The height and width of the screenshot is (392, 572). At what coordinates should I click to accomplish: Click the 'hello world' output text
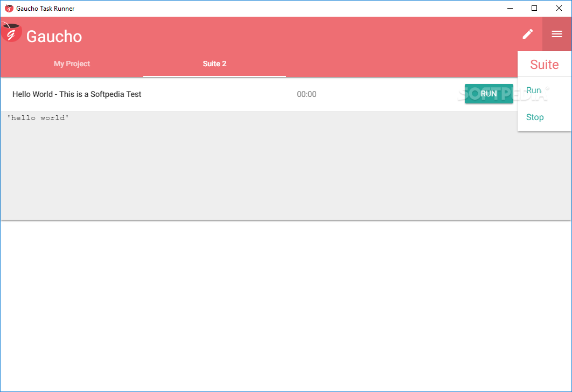click(38, 118)
